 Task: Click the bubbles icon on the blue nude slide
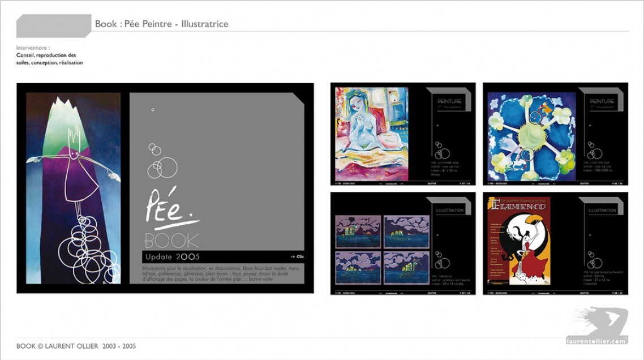442,151
